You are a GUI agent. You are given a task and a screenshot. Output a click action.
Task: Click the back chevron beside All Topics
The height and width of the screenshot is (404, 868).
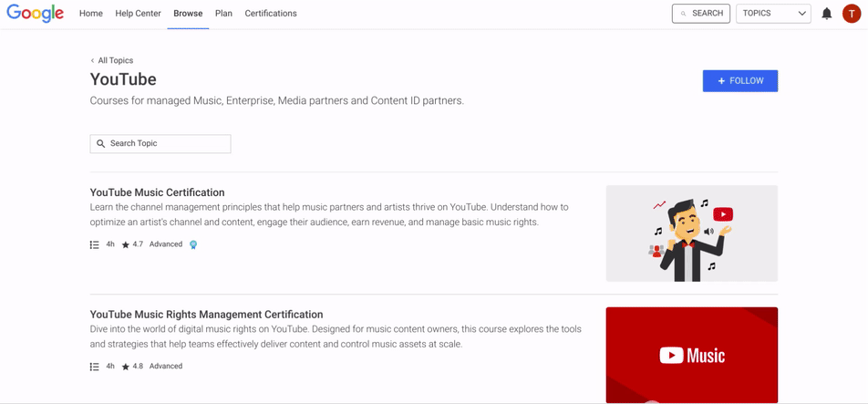pos(92,61)
